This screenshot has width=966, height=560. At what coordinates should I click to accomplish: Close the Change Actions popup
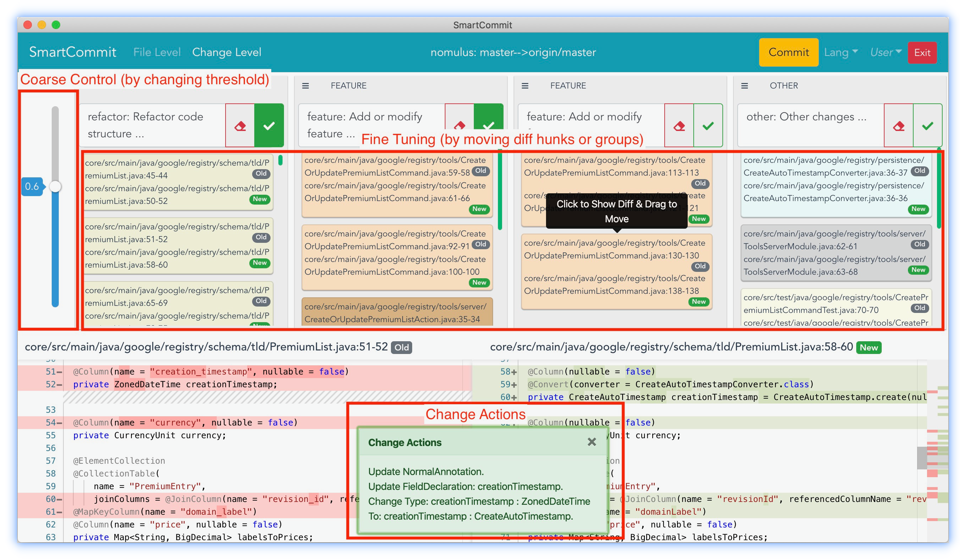(591, 442)
